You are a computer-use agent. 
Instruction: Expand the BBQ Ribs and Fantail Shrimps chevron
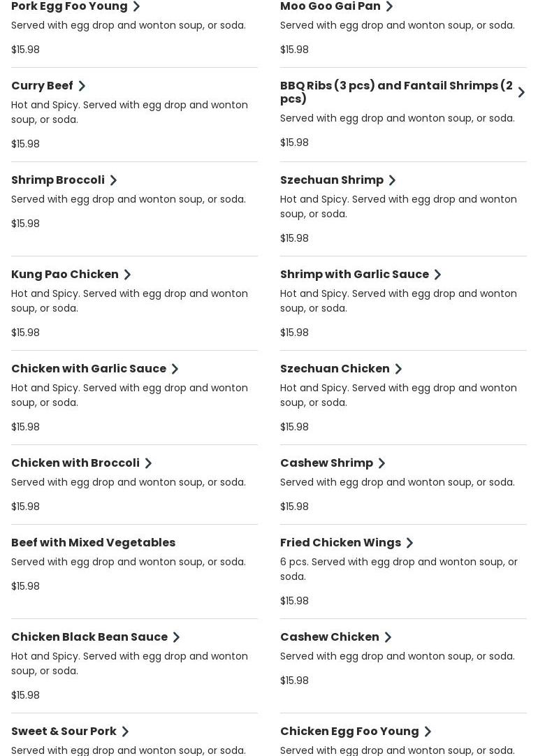[521, 92]
